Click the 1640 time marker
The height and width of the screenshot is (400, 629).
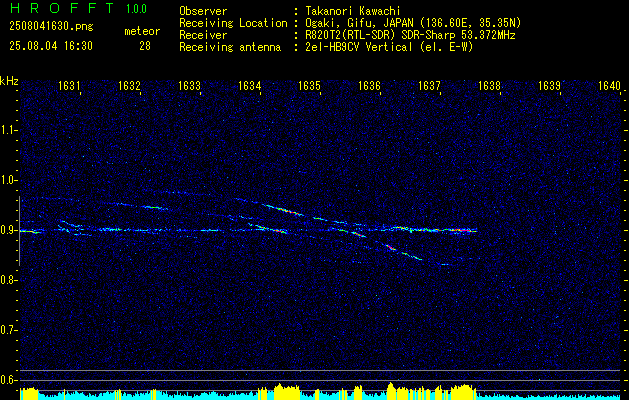[609, 86]
